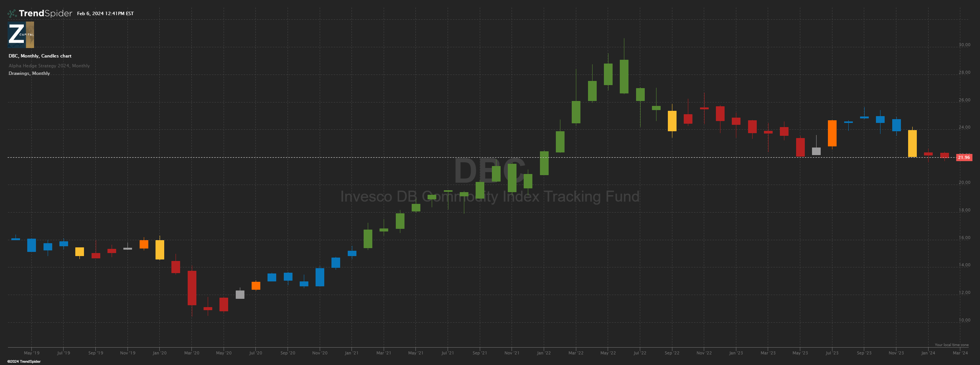The width and height of the screenshot is (980, 365).
Task: Click the Jan '22 date axis label
Action: 544,353
